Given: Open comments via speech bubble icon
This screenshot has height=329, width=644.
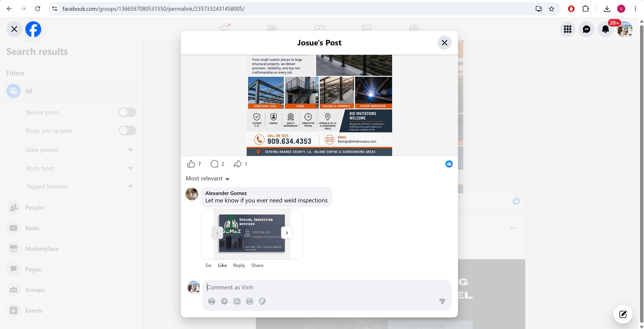Looking at the screenshot, I should pos(214,164).
